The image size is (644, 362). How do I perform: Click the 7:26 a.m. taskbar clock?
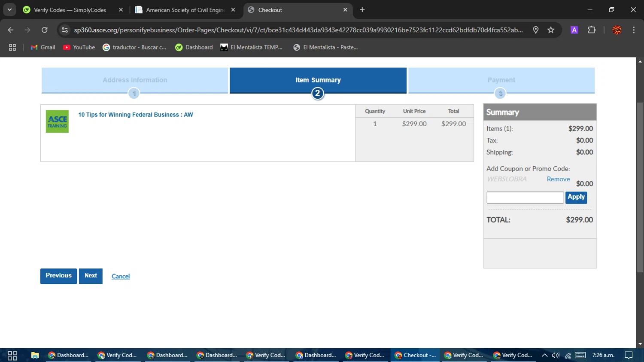[x=603, y=355]
